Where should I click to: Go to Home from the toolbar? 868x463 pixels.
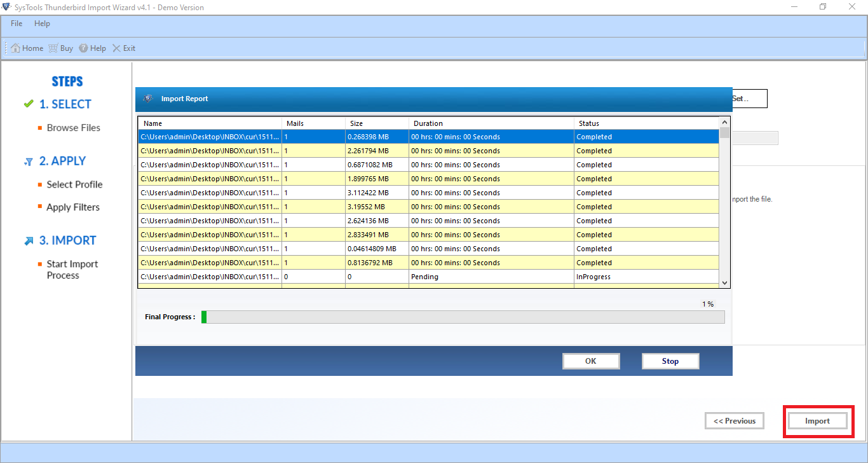pyautogui.click(x=27, y=48)
